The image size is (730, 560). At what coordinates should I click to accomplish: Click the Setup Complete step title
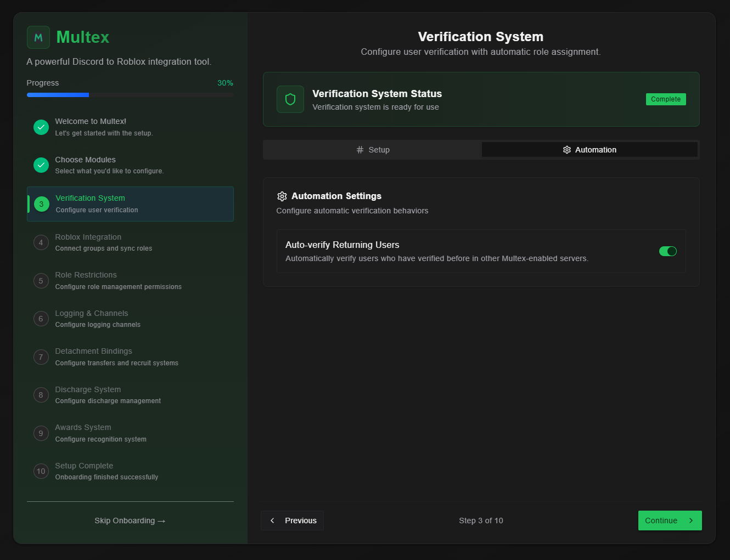coord(84,466)
